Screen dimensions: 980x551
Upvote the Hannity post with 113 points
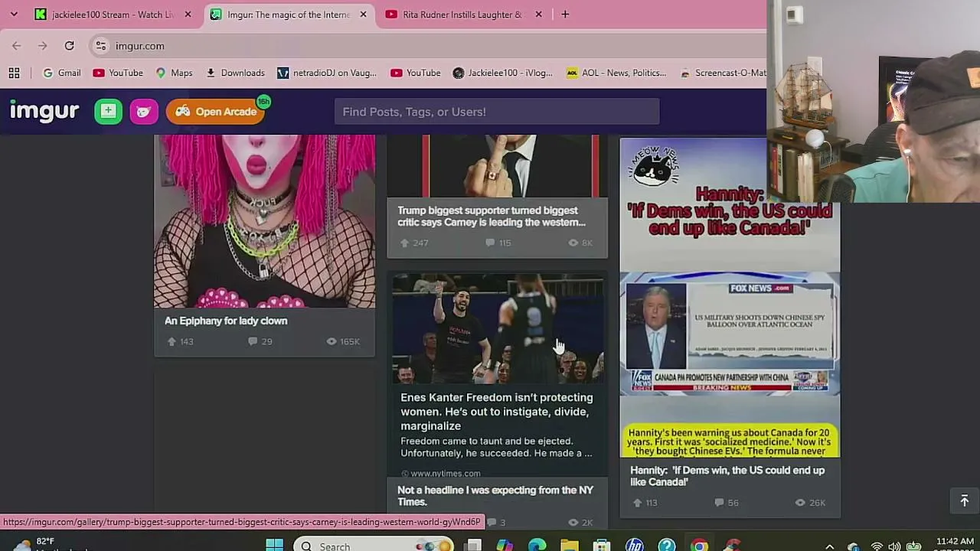click(637, 503)
